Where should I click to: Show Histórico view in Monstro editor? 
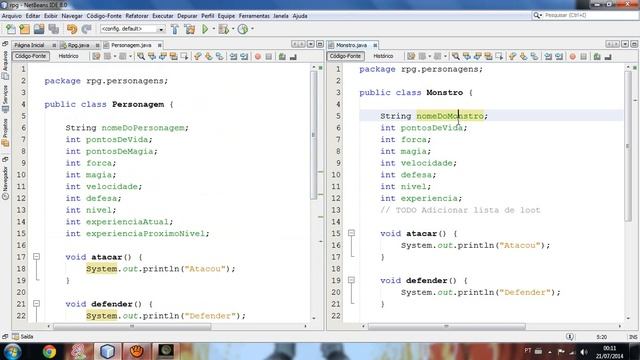[x=383, y=56]
